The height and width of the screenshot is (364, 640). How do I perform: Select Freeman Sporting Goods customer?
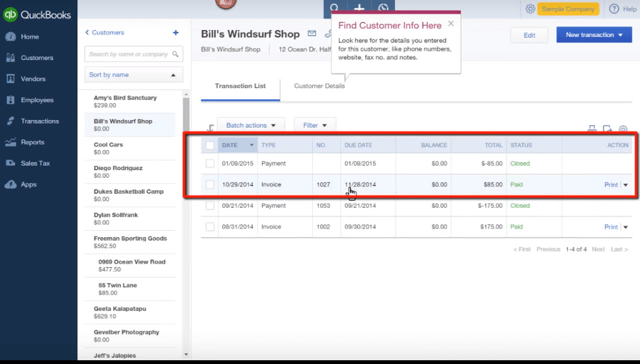[x=130, y=243]
